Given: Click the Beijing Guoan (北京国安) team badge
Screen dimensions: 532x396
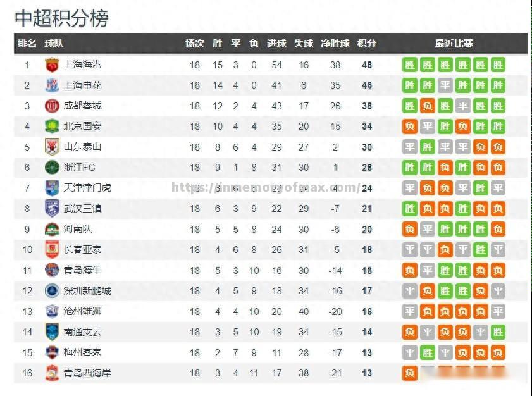Looking at the screenshot, I should coord(52,127).
